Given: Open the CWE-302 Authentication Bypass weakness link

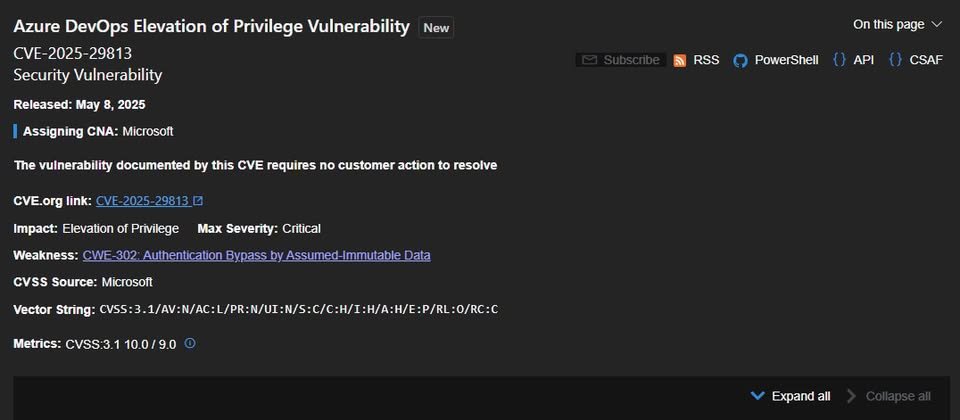Looking at the screenshot, I should pyautogui.click(x=257, y=255).
